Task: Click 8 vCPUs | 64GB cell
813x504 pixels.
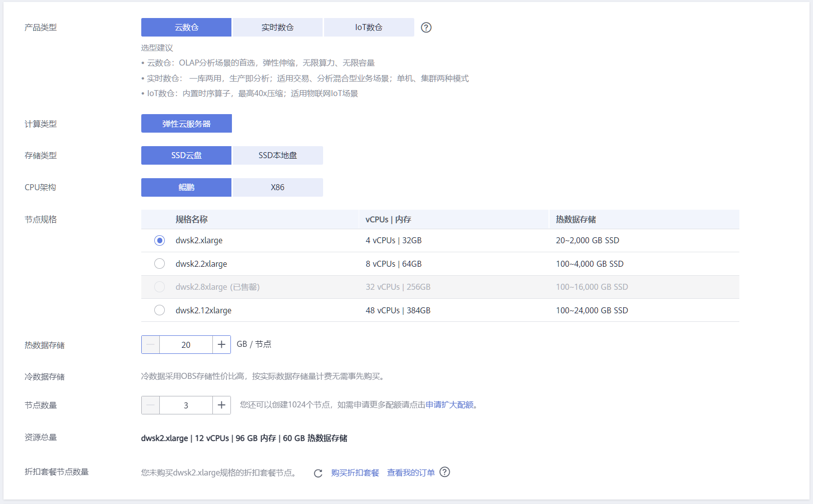Action: [394, 264]
